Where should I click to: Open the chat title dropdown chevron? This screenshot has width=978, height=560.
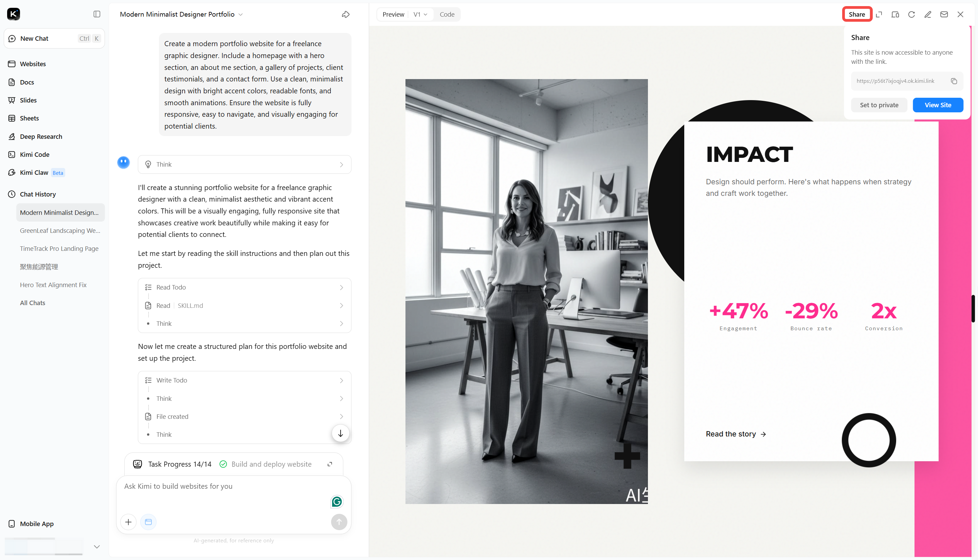click(x=241, y=14)
